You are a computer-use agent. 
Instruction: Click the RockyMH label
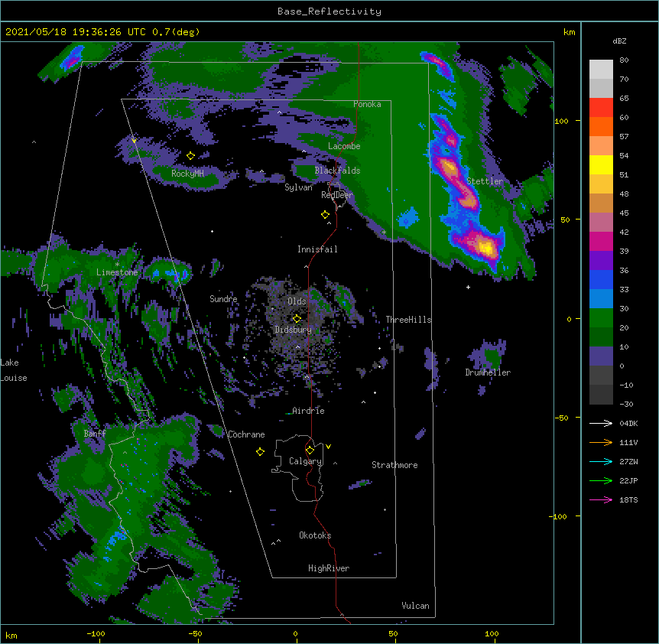pyautogui.click(x=187, y=174)
